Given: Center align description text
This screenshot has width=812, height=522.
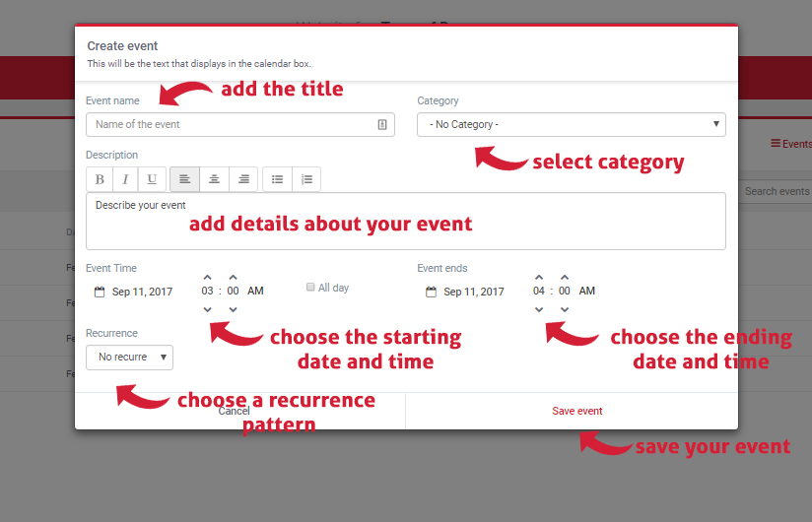Looking at the screenshot, I should click(x=214, y=179).
